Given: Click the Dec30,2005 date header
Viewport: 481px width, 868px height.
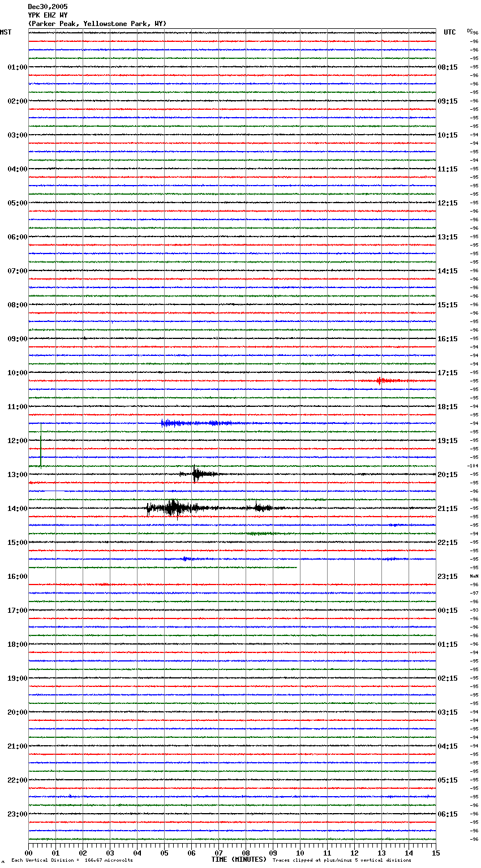Looking at the screenshot, I should coord(48,7).
